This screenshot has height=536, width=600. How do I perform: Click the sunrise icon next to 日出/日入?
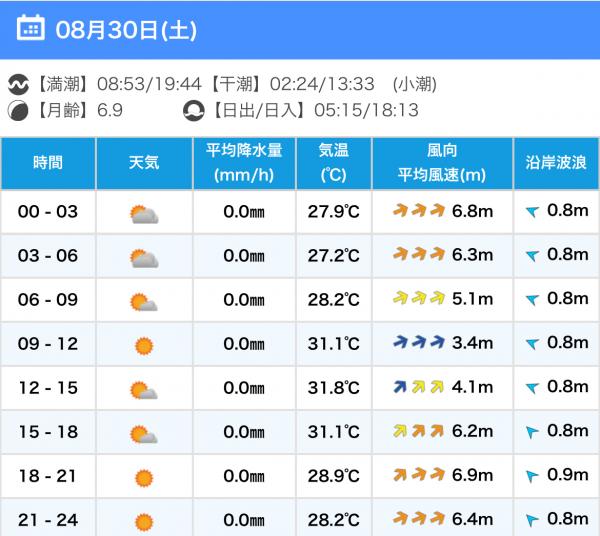194,111
